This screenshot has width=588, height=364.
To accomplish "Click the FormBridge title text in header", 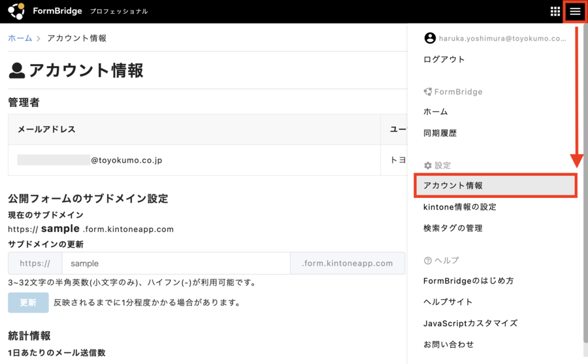I will click(x=57, y=11).
